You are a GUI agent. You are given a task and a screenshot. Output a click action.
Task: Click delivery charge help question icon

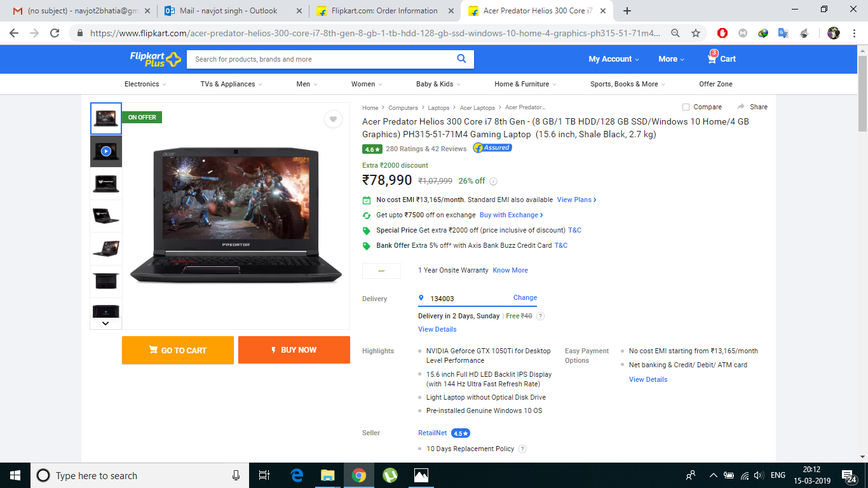(x=541, y=316)
